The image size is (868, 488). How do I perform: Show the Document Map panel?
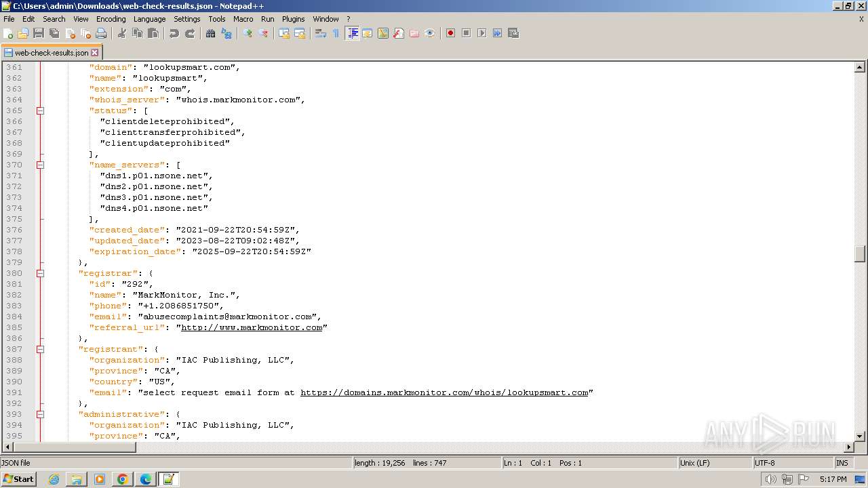pos(383,33)
